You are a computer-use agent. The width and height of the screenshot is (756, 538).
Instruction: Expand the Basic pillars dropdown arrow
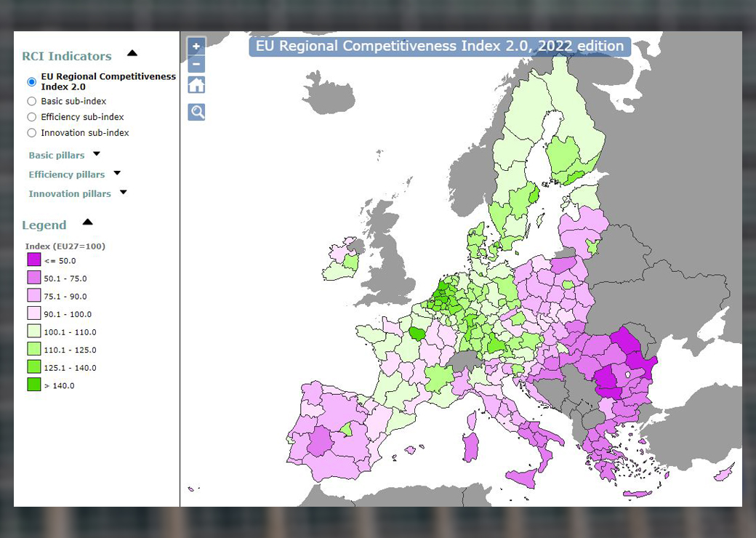[x=97, y=154]
